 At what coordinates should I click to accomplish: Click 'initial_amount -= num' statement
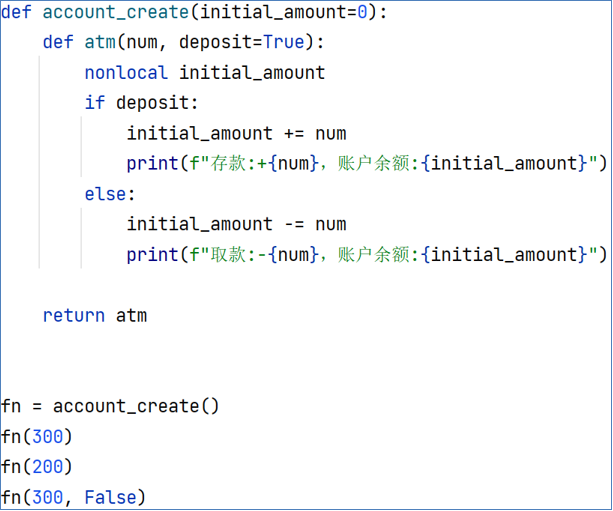tap(237, 224)
